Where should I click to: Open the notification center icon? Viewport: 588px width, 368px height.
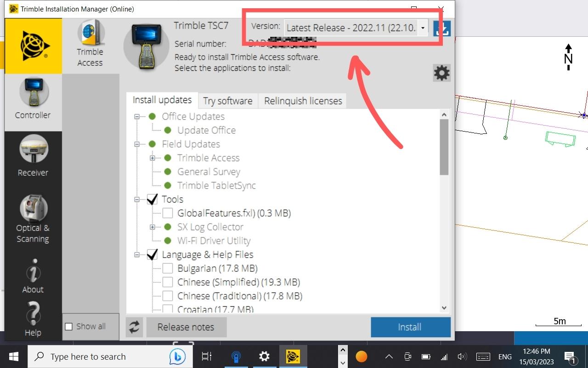[570, 357]
